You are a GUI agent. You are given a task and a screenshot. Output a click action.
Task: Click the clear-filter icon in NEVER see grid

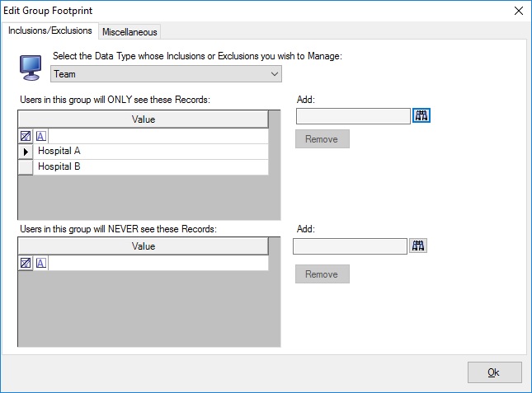[x=26, y=263]
